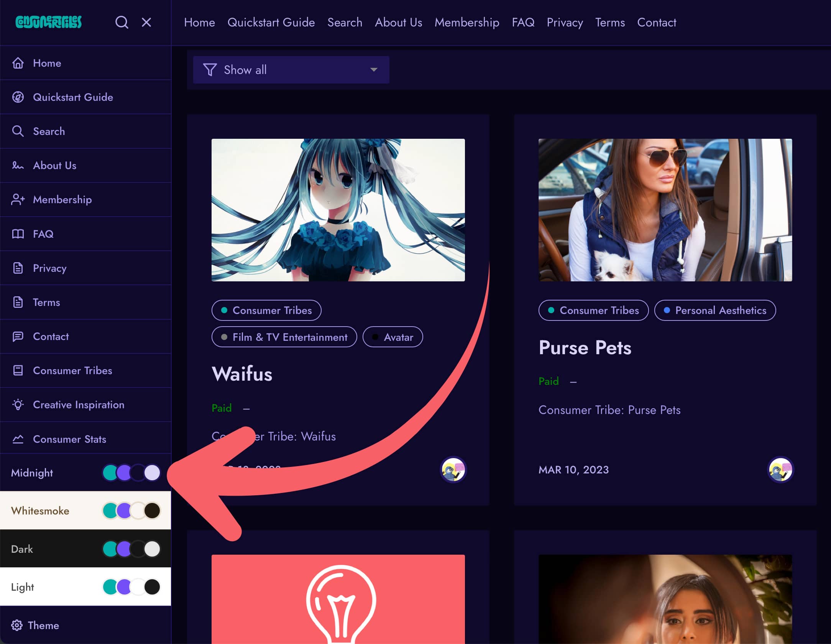Click the author avatar on the Purse Pets card
831x644 pixels.
pos(780,470)
